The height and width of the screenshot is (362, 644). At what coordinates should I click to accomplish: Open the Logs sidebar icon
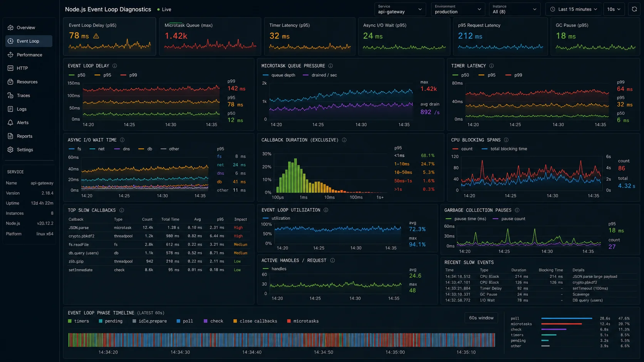(x=10, y=109)
